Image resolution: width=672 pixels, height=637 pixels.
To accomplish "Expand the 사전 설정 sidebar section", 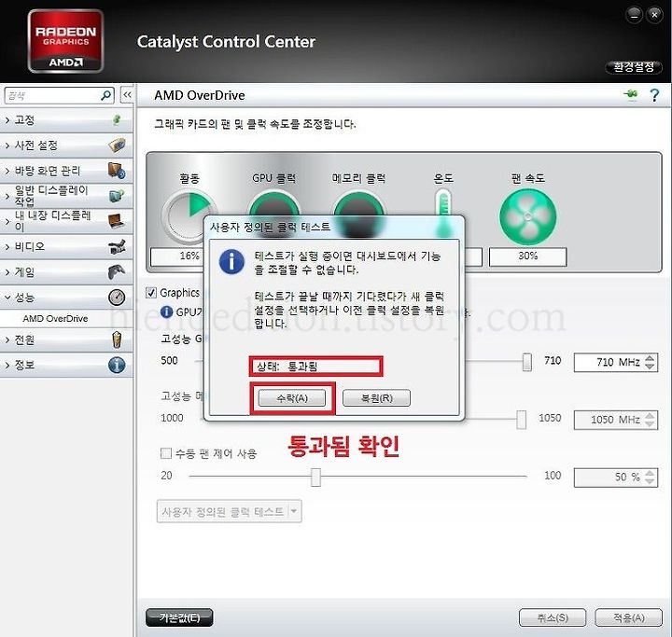I will 7,145.
